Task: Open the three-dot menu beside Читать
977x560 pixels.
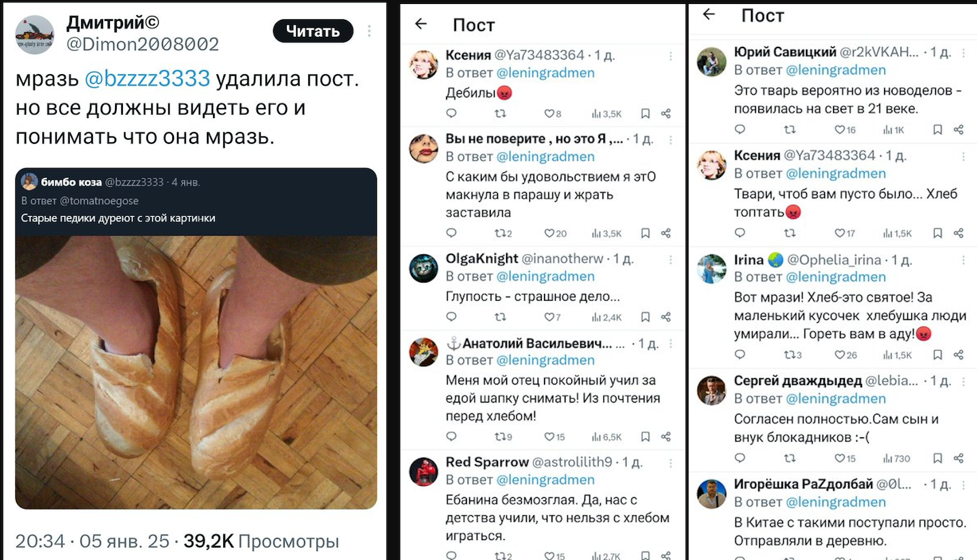Action: click(369, 31)
